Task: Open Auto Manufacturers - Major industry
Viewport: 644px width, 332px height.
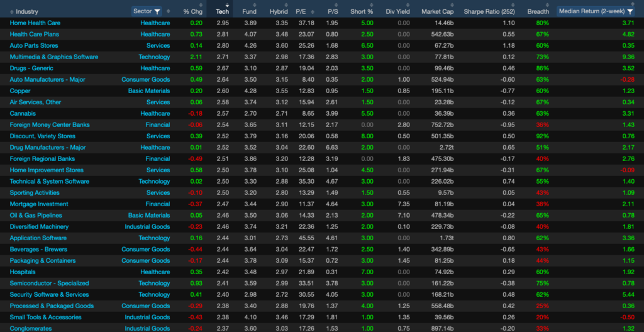Action: (x=47, y=79)
